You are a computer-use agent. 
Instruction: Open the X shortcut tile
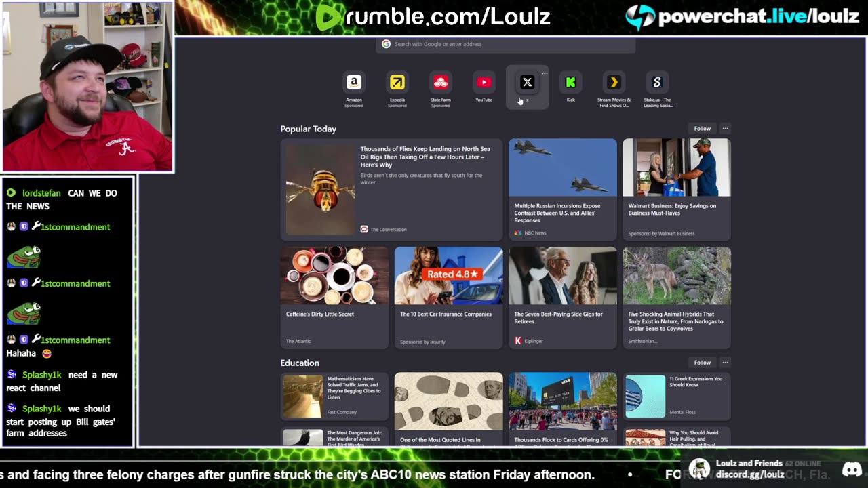[527, 87]
